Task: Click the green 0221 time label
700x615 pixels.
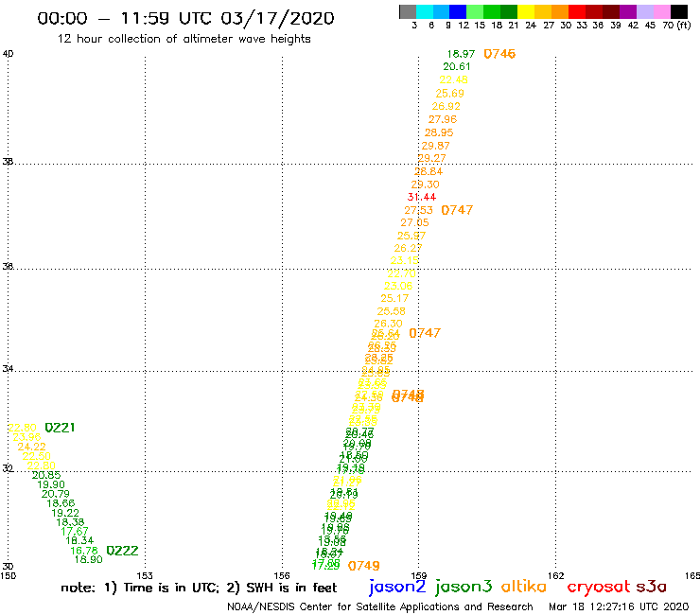Action: 60,428
